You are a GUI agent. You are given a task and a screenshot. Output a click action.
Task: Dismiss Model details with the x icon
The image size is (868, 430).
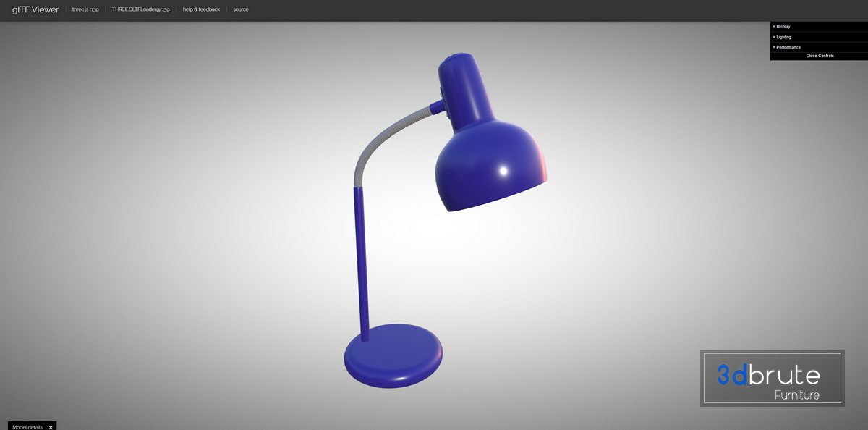[x=51, y=427]
